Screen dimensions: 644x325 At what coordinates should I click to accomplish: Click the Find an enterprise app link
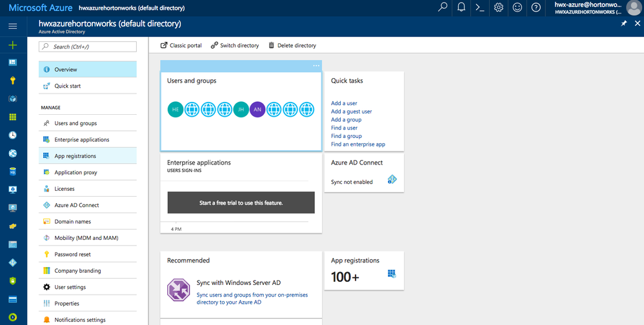[357, 144]
